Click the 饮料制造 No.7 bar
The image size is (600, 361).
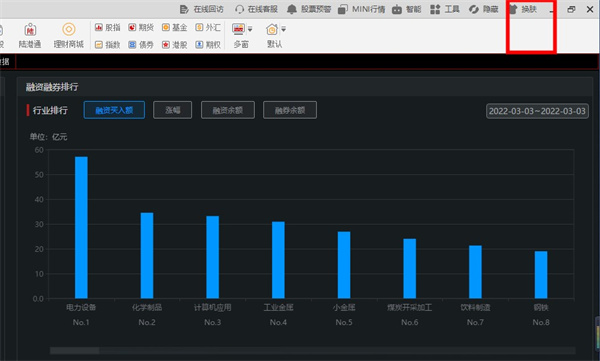pyautogui.click(x=475, y=272)
